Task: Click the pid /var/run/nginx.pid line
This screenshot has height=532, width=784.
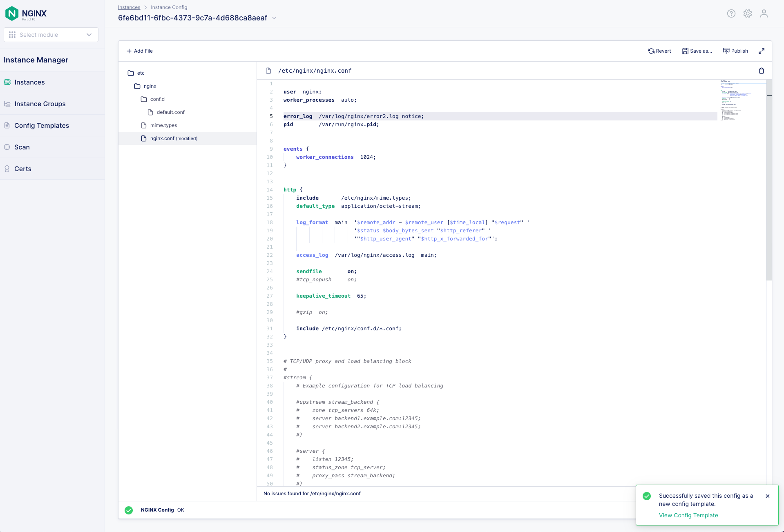Action: tap(331, 125)
